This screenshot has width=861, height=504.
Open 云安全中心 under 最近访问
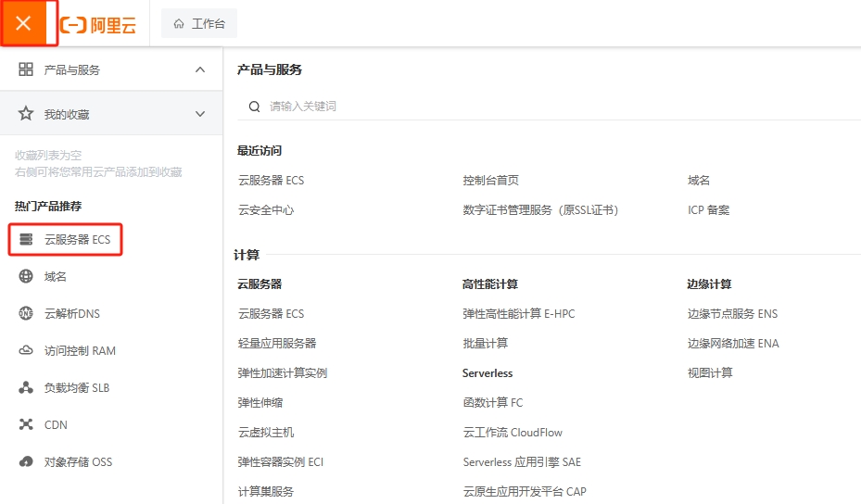(x=266, y=209)
